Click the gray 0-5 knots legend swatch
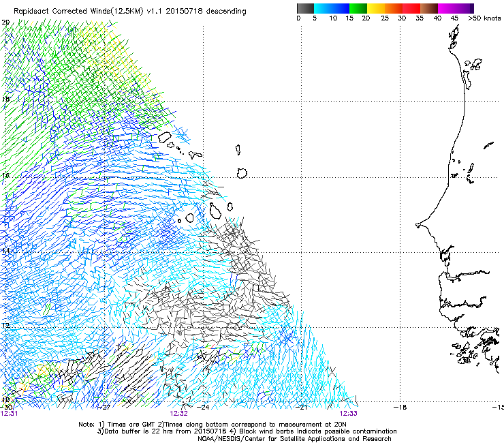 pos(305,8)
